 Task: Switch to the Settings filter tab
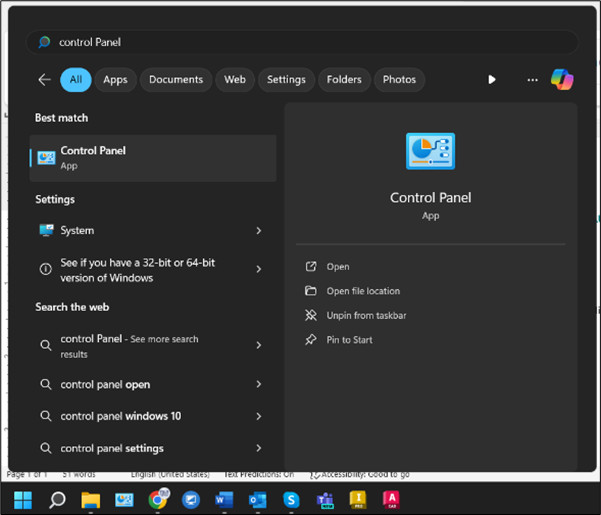pos(286,80)
